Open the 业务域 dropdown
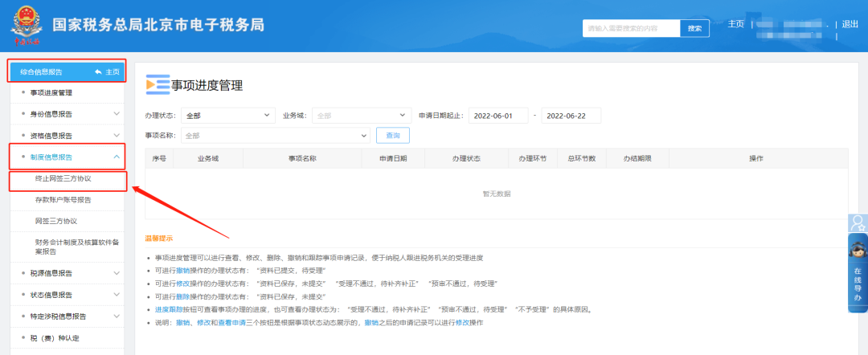Viewport: 868px width, 355px height. coord(362,116)
